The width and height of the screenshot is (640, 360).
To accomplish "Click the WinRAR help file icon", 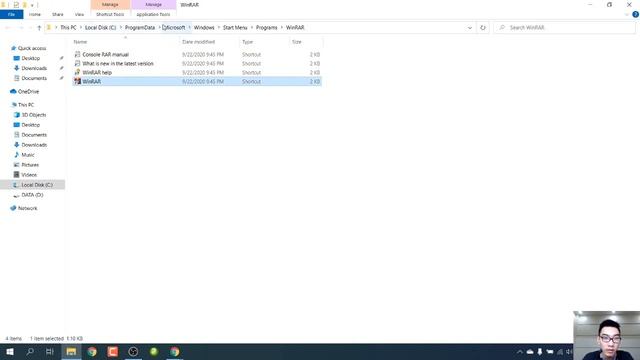I will (77, 73).
